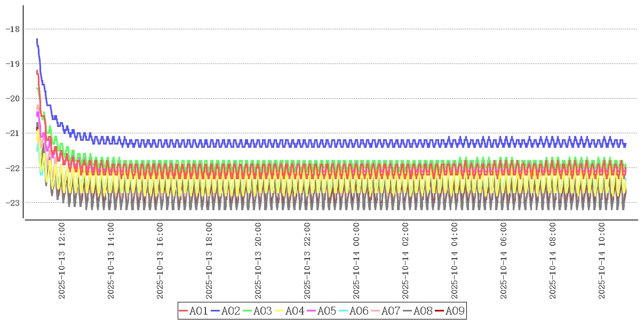The image size is (644, 320).
Task: Select the -20 Y-axis label
Action: [12, 98]
